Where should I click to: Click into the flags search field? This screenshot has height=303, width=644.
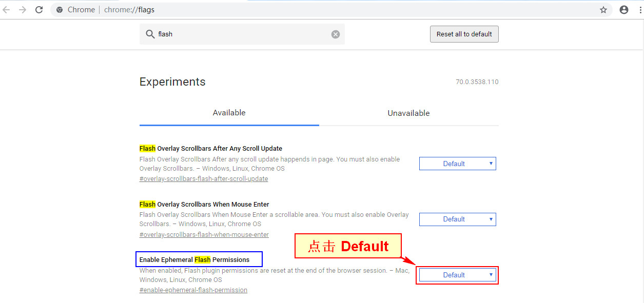point(242,34)
